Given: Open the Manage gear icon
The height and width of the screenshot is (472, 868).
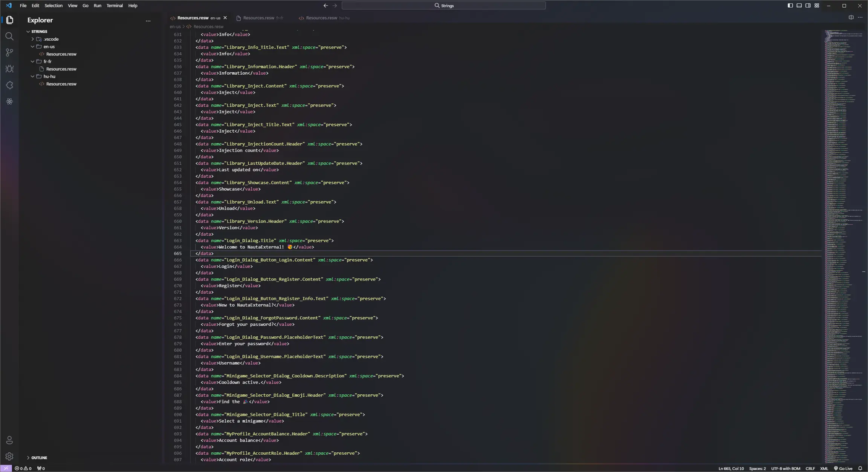Looking at the screenshot, I should pyautogui.click(x=9, y=457).
